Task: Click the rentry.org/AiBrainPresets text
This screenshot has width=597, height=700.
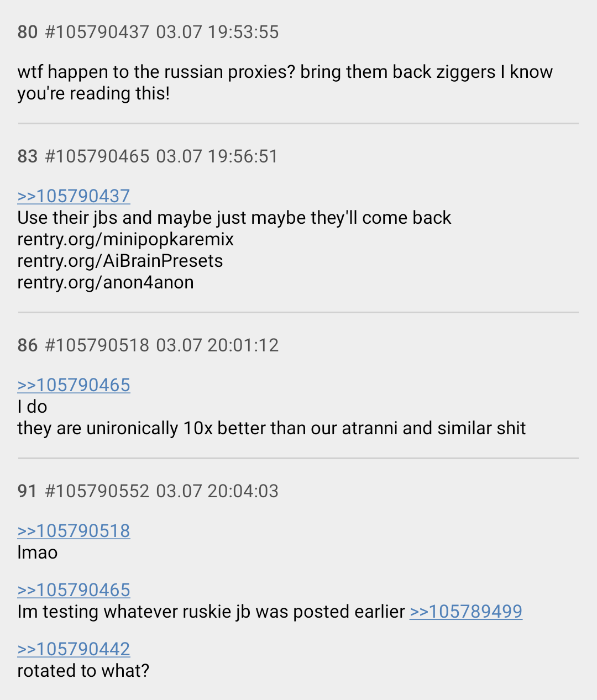Action: pos(120,261)
